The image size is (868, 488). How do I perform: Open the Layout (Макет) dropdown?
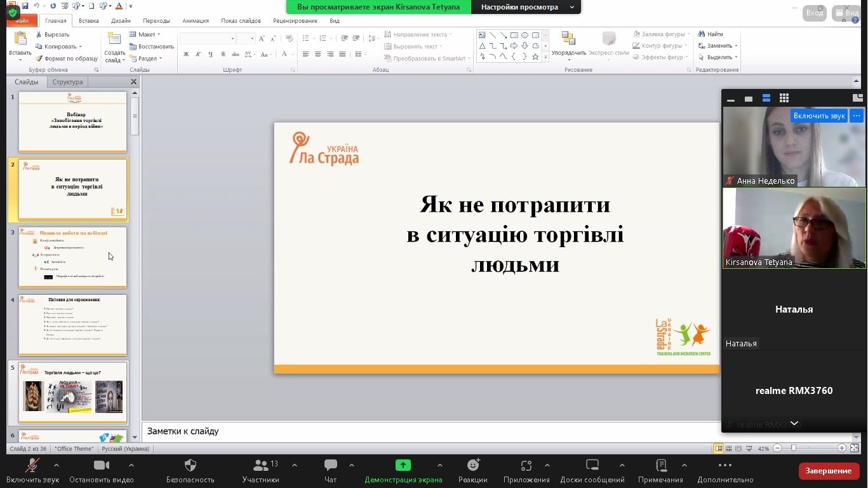pos(145,34)
